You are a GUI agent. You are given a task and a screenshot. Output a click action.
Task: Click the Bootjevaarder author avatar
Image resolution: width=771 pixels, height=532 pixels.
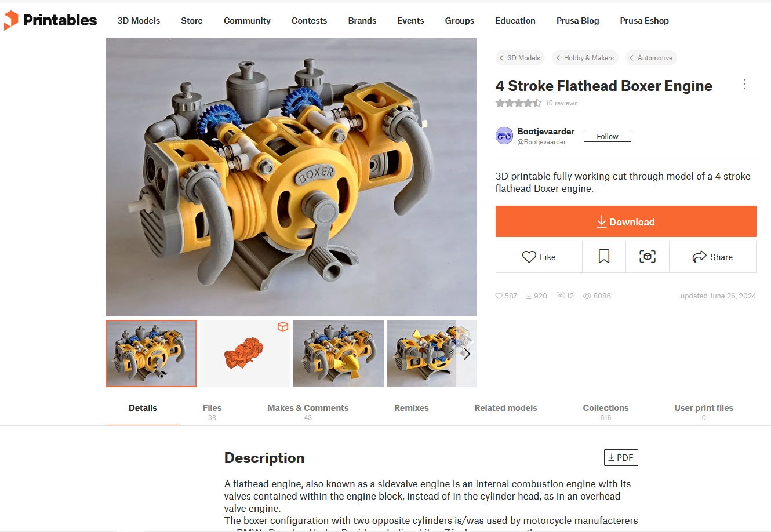504,136
